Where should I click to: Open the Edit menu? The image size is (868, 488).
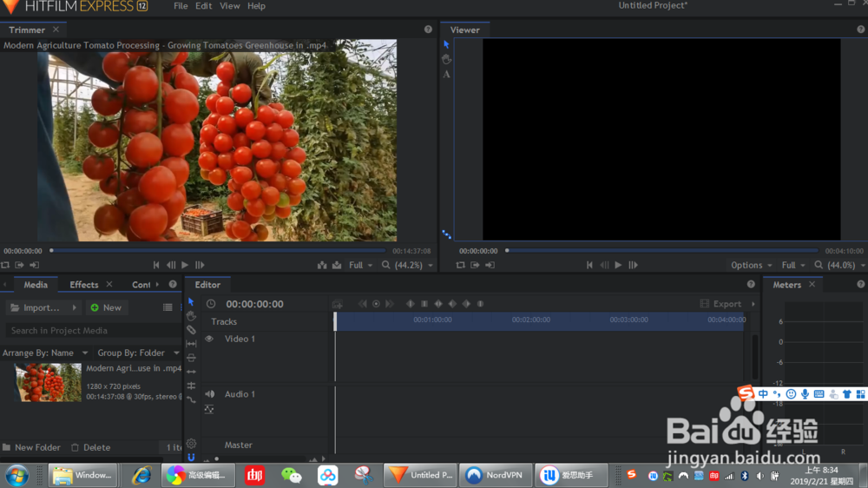point(204,6)
